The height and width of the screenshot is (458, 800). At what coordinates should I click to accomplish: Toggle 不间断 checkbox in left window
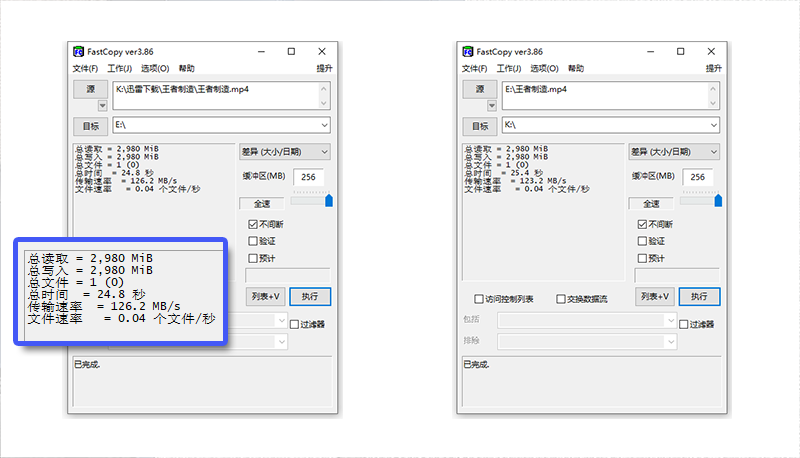(x=253, y=224)
